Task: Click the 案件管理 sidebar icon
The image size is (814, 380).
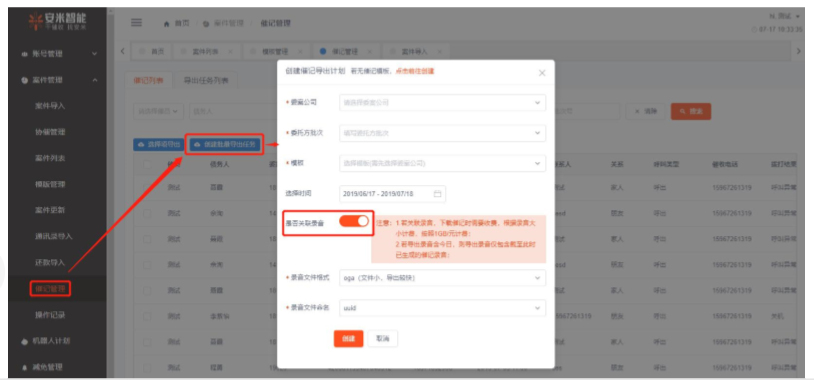Action: (24, 80)
